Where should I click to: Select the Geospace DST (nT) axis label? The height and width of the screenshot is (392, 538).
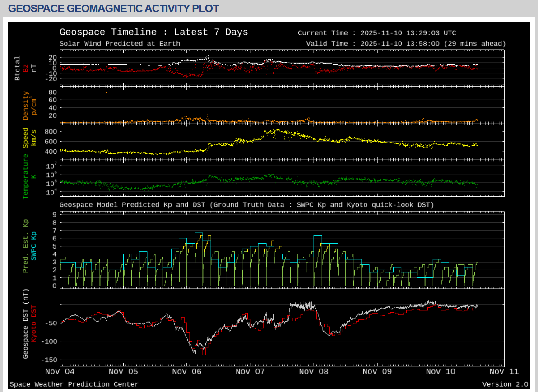pos(26,323)
